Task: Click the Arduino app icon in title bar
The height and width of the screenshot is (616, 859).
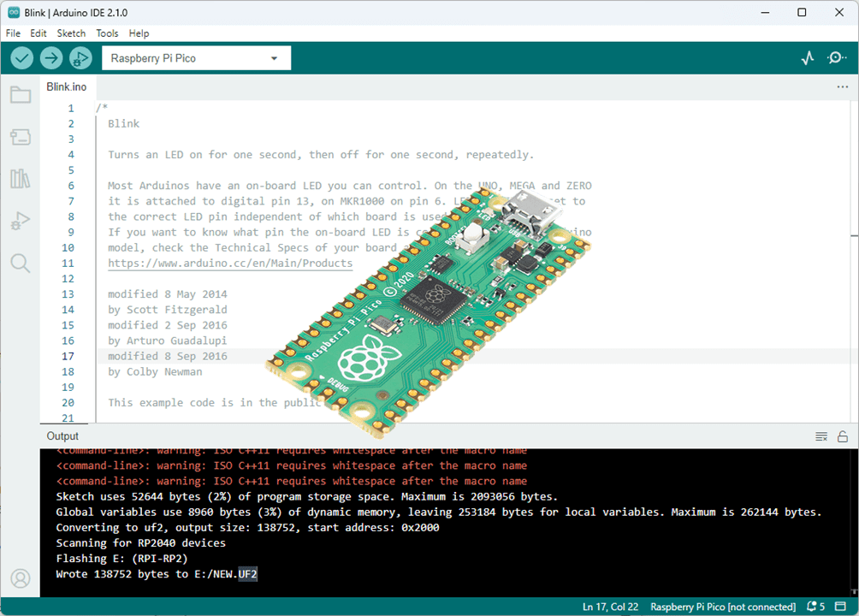Action: click(14, 12)
